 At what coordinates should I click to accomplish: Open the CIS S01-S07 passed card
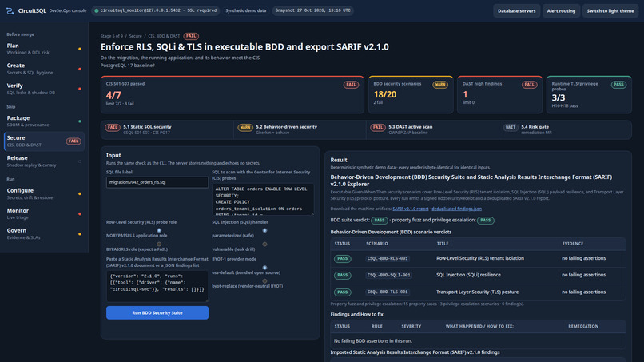(232, 94)
